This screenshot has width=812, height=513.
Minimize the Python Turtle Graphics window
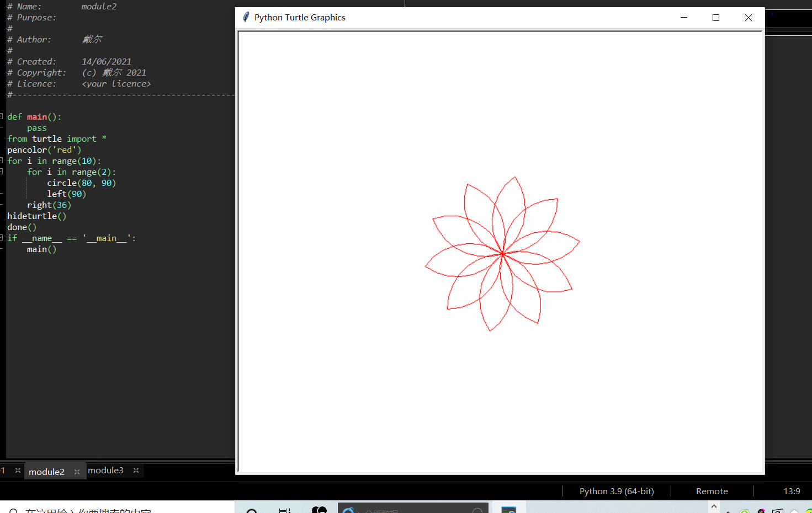[684, 17]
